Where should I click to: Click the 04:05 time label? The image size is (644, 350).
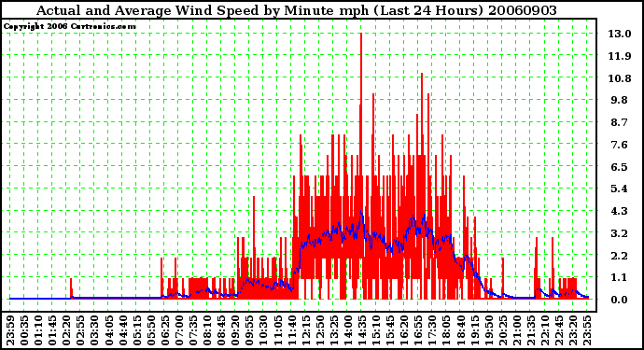click(x=109, y=330)
